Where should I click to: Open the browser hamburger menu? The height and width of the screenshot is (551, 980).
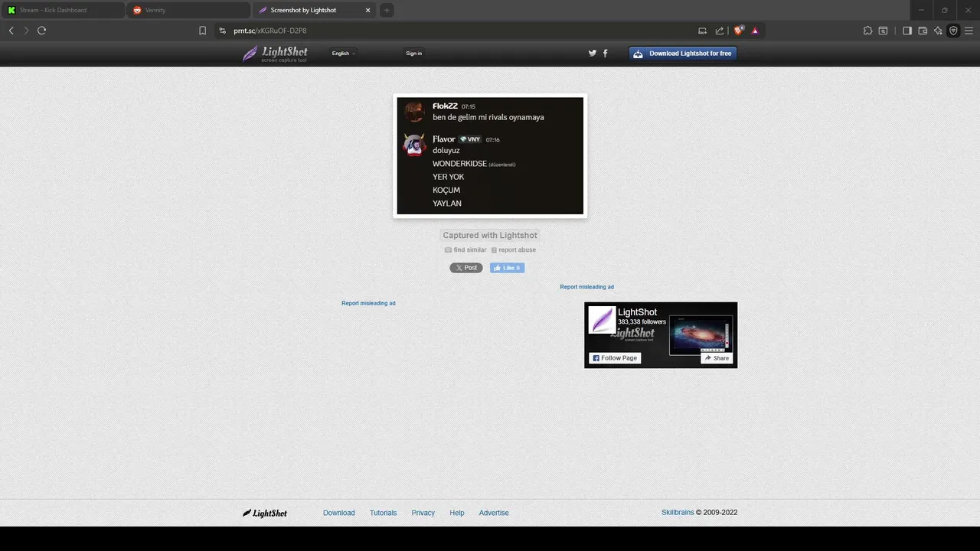click(x=969, y=31)
